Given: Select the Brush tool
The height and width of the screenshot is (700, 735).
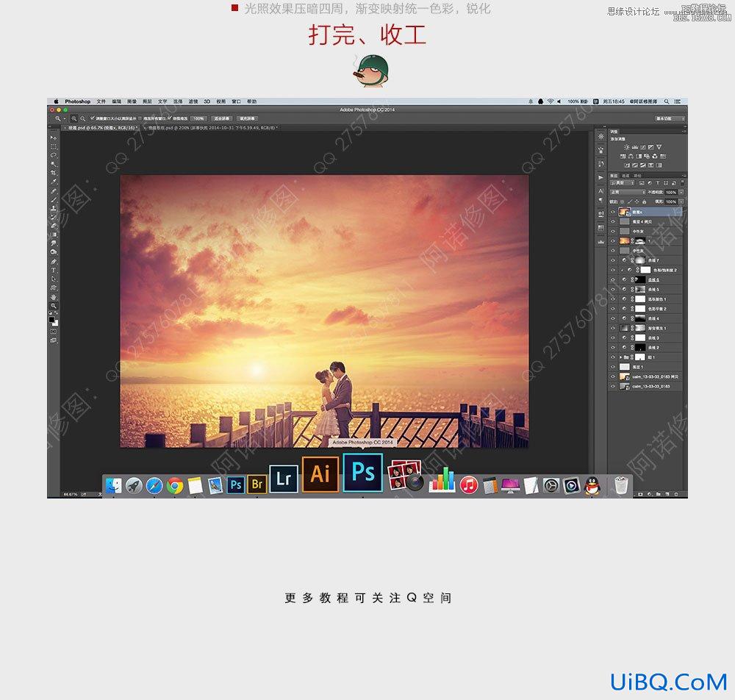Looking at the screenshot, I should [x=54, y=199].
